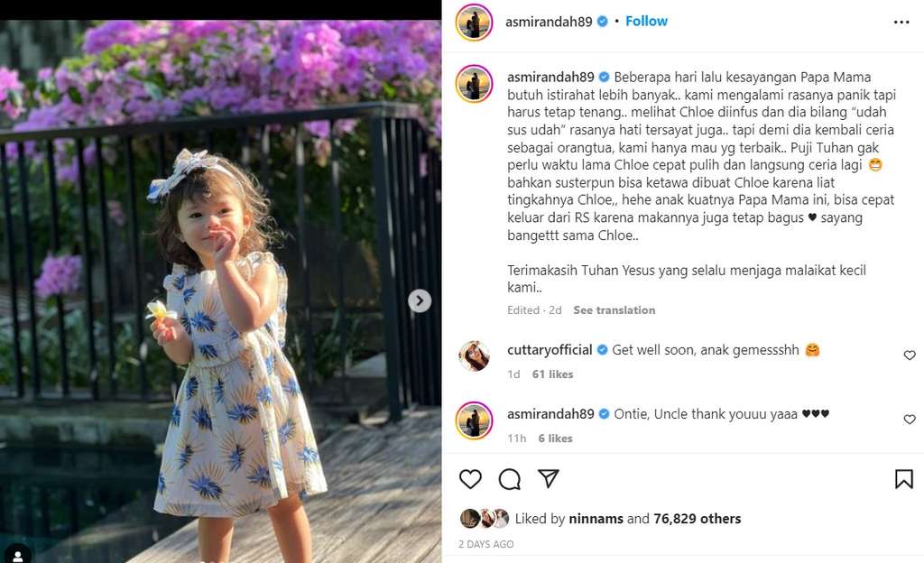Click asmirandah89 avatar beside the caption

click(x=474, y=83)
